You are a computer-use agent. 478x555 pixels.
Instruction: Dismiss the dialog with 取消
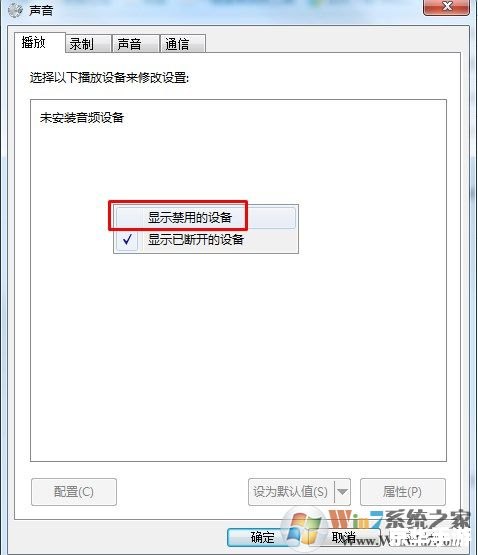(x=343, y=537)
